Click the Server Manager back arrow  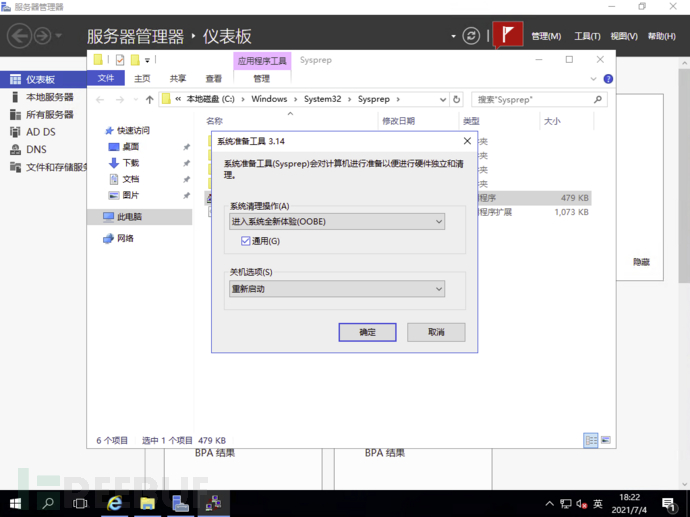pos(19,36)
